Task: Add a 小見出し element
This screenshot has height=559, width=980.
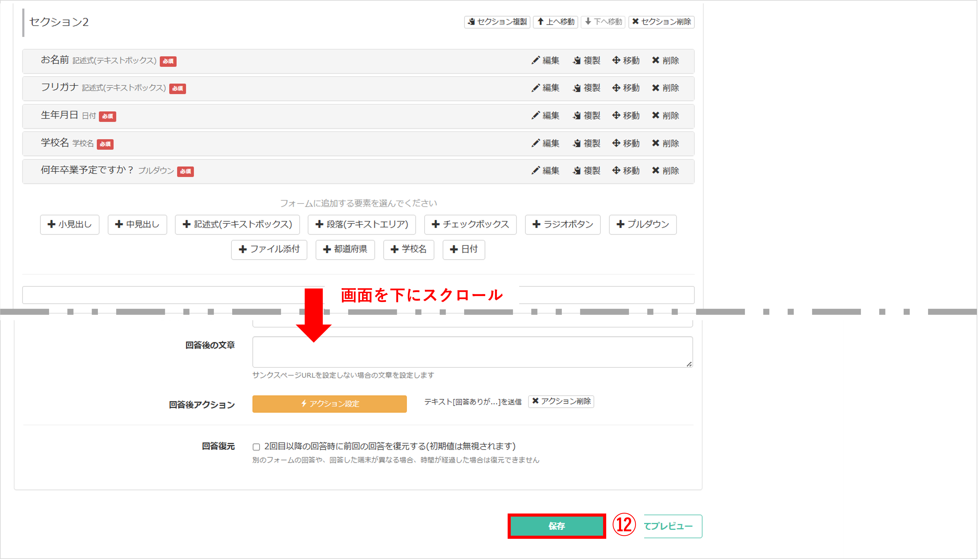Action: click(x=69, y=225)
